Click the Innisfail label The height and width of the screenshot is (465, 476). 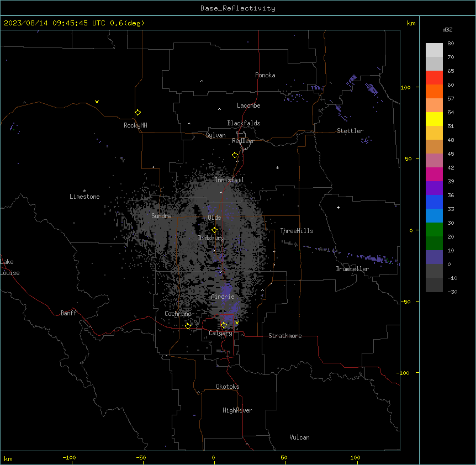(x=229, y=180)
